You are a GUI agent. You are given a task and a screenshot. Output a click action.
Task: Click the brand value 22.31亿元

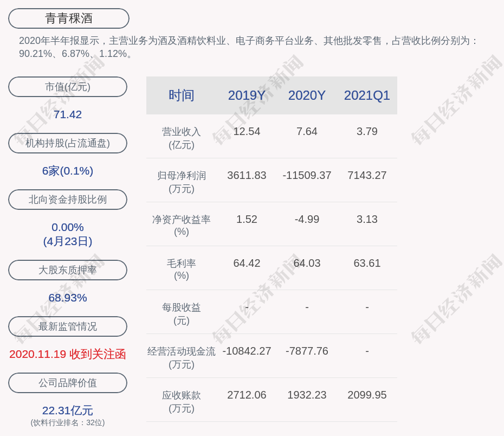(68, 411)
